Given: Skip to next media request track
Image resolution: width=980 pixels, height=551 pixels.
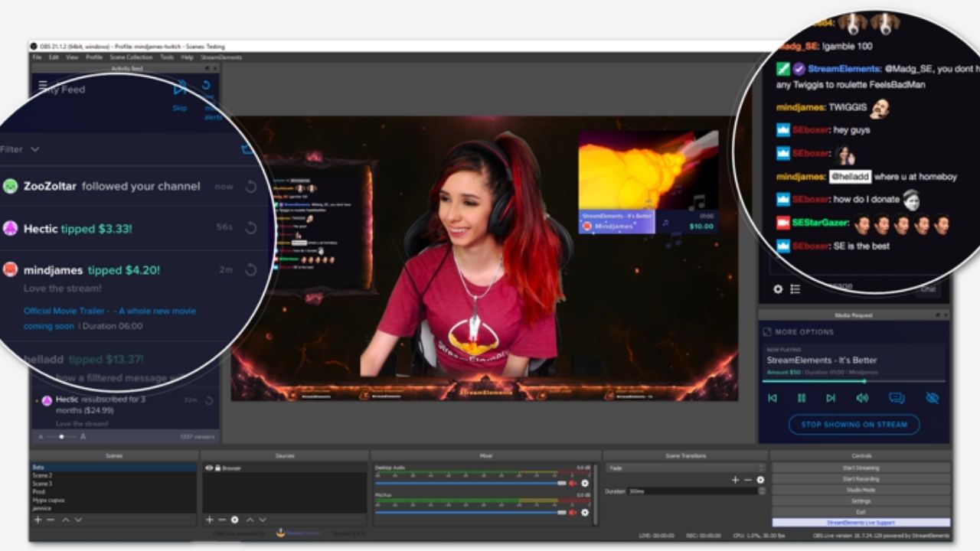Looking at the screenshot, I should pos(831,398).
